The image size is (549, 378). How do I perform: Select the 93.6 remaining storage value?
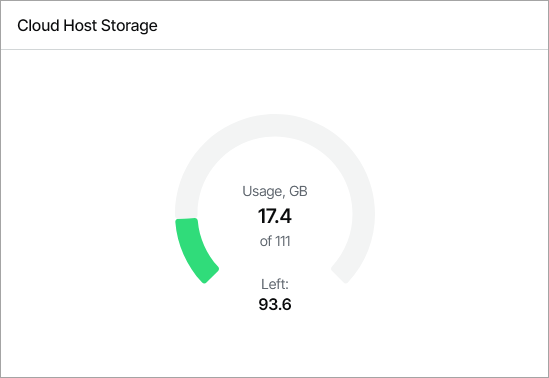point(275,304)
